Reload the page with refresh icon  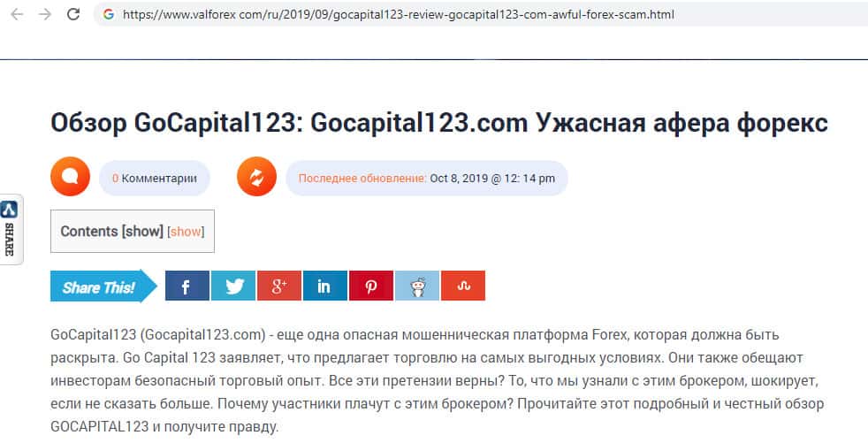click(x=73, y=14)
